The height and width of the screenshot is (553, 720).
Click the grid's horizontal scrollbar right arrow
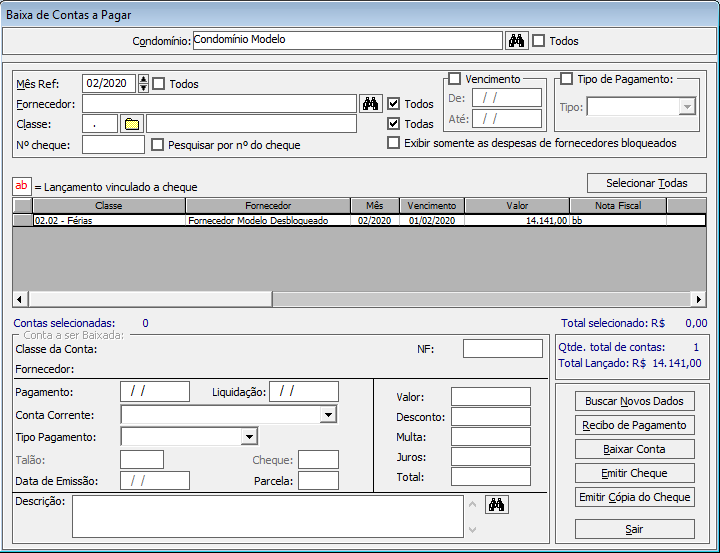pos(699,299)
